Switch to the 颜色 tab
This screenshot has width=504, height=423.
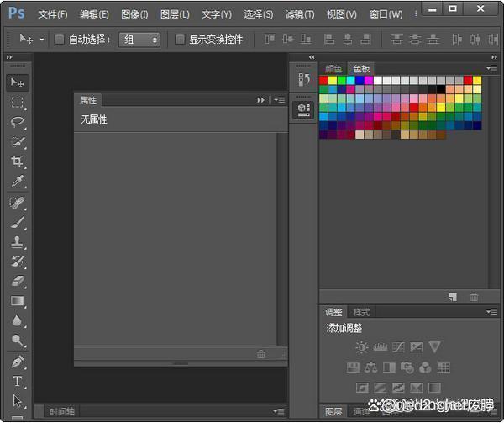(x=333, y=69)
